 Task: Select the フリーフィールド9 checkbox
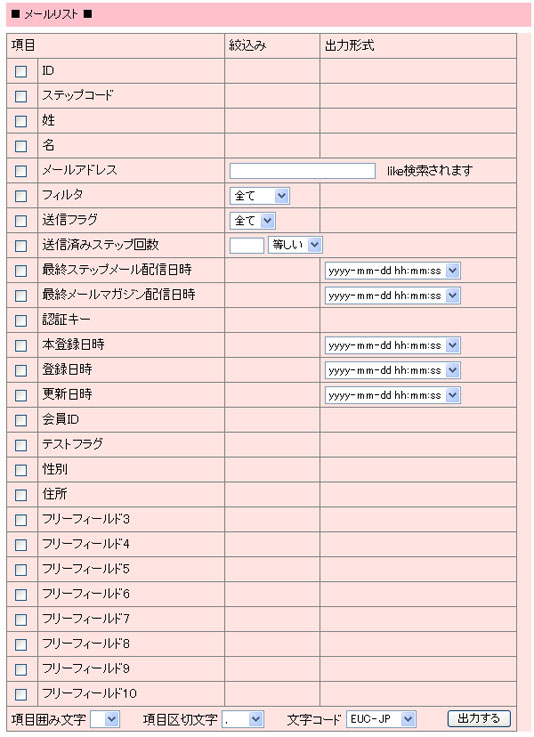(x=21, y=669)
